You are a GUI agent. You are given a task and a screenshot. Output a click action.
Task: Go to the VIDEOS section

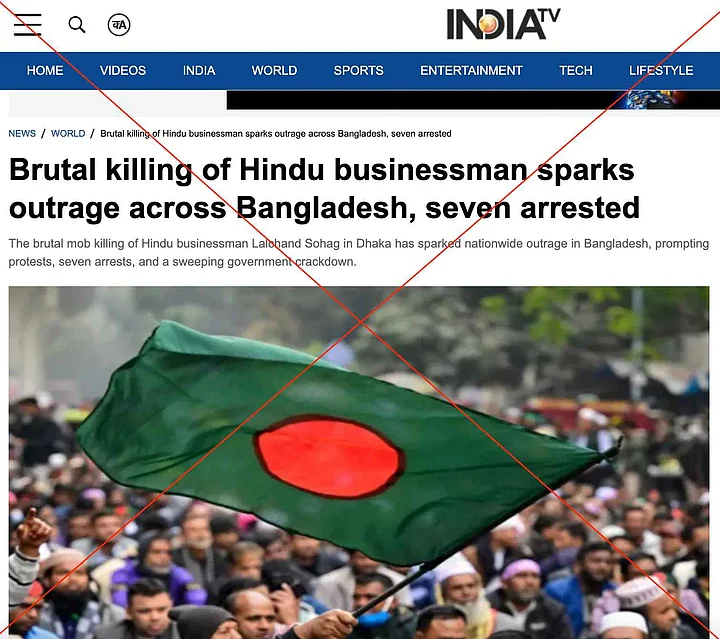[x=123, y=71]
